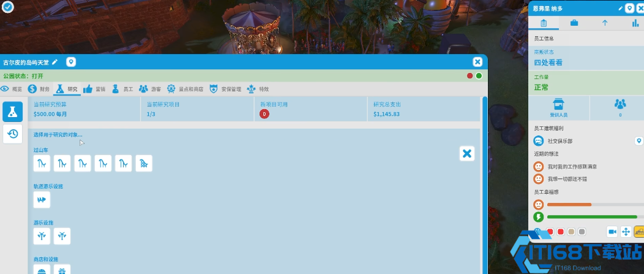Viewport: 644px width, 274px height.
Task: Set park status to open with green dot
Action: click(x=479, y=75)
